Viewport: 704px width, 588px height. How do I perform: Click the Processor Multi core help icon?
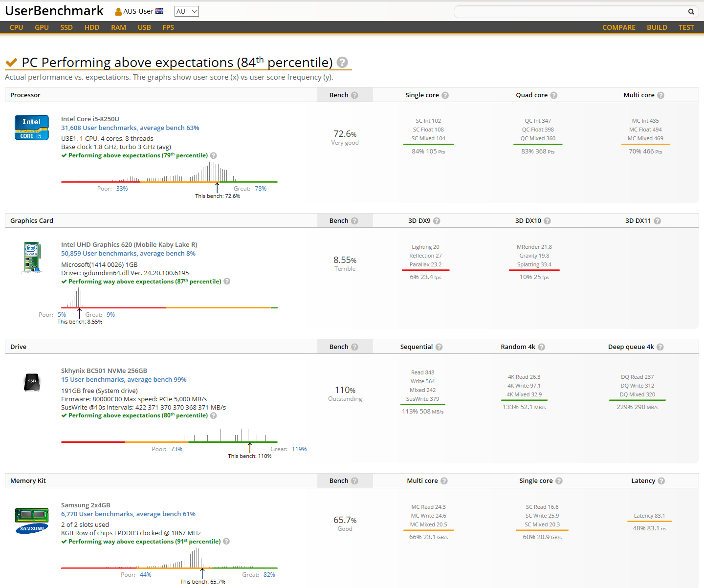tap(660, 95)
